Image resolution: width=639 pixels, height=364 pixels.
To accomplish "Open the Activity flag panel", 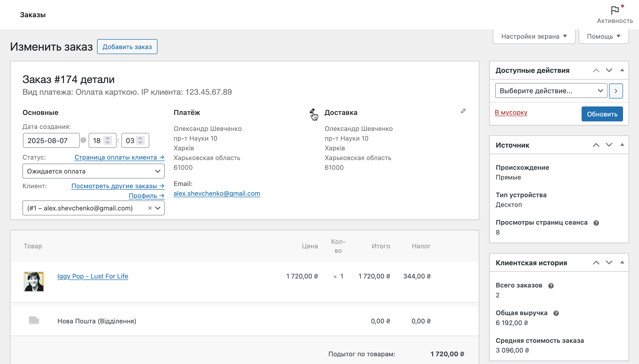I will (615, 14).
